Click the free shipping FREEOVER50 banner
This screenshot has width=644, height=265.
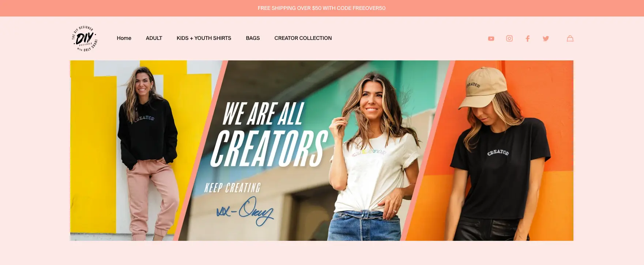coord(321,8)
